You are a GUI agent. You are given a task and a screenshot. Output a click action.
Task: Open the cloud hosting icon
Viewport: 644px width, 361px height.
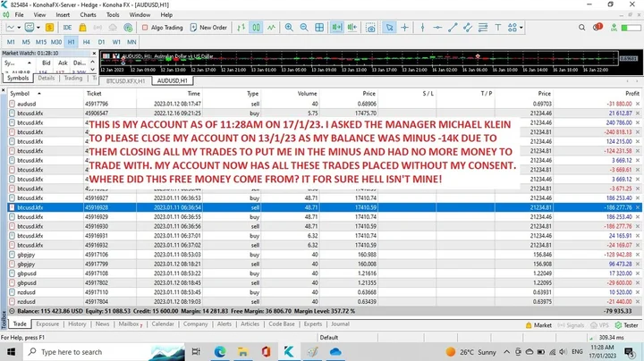pyautogui.click(x=113, y=28)
